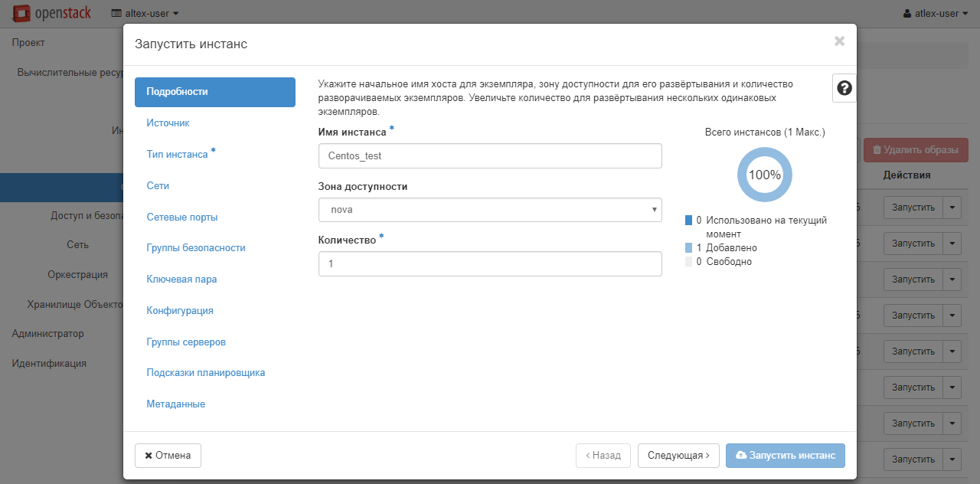
Task: Click the Отмена button
Action: [168, 456]
